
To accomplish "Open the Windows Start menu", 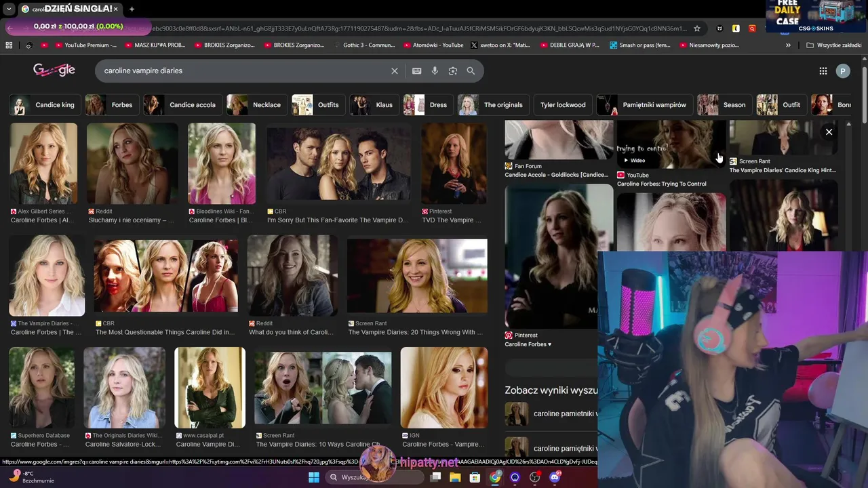I will click(313, 477).
